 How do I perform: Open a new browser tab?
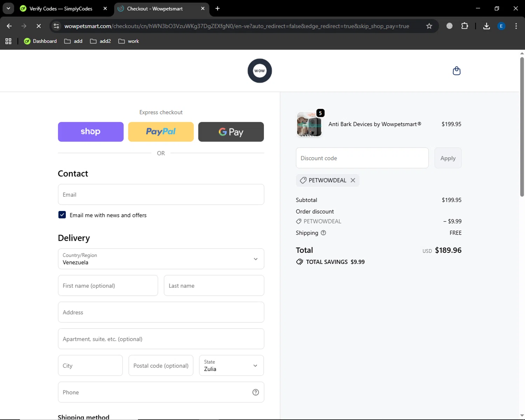[217, 8]
